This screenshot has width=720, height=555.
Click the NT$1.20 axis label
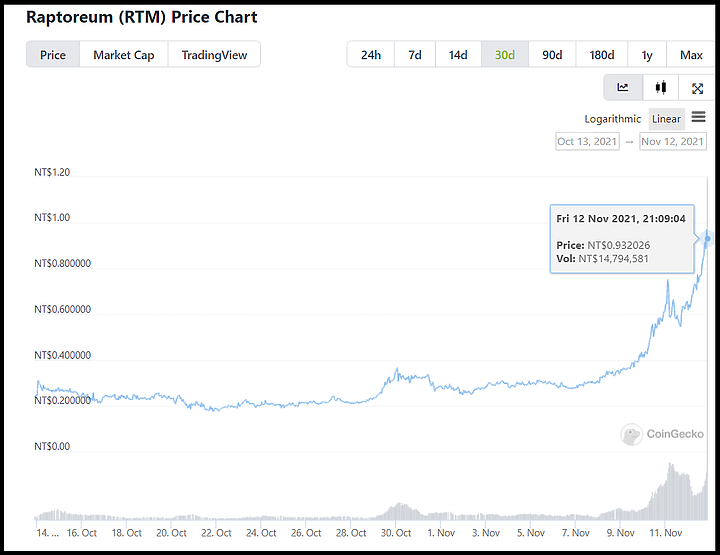pyautogui.click(x=52, y=172)
